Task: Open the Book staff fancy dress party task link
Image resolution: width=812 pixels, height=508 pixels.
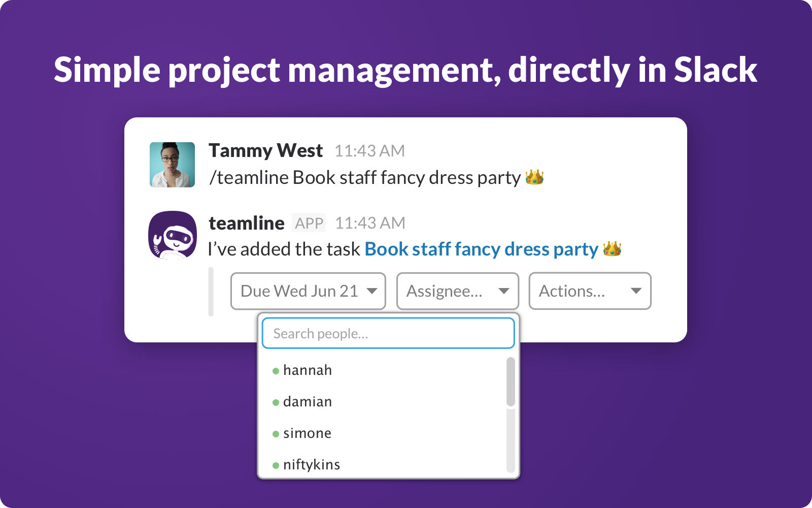Action: [x=482, y=249]
